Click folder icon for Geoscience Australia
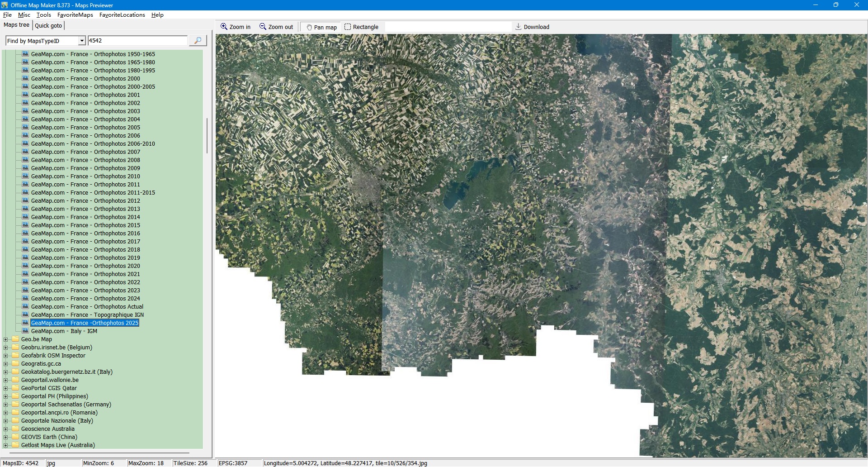Viewport: 868px width, 467px height. point(15,429)
